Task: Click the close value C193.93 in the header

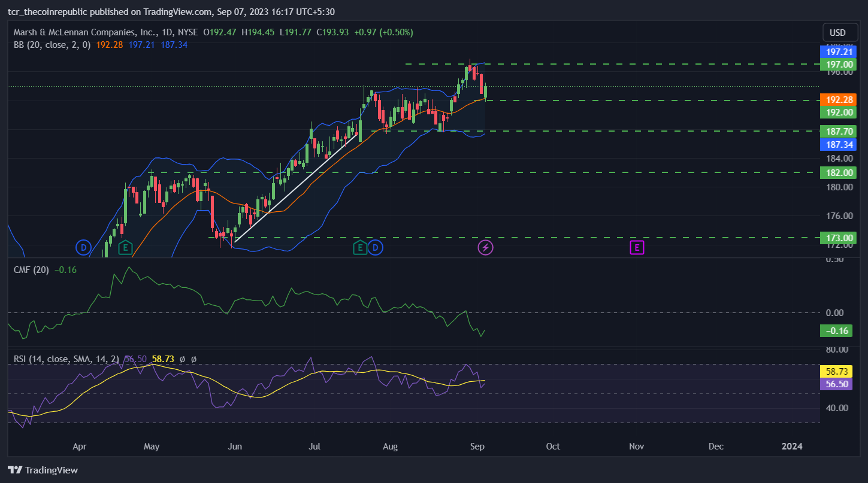Action: coord(333,32)
